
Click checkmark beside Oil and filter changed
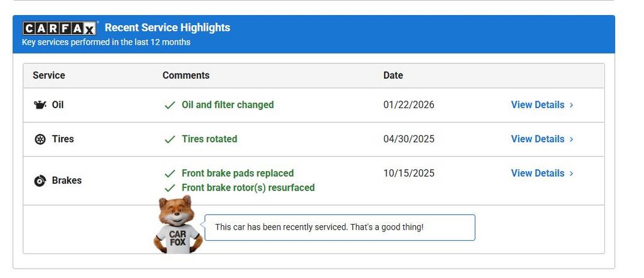170,105
